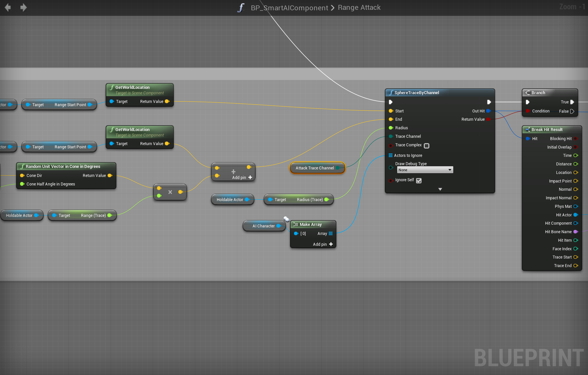
Task: Click the Random Unit Vector function icon
Action: 22,166
